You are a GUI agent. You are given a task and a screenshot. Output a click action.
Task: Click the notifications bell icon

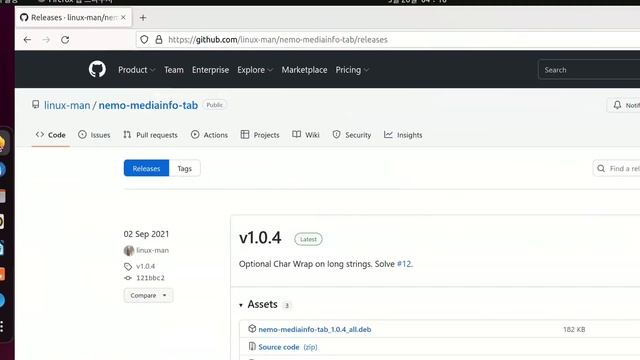click(617, 105)
